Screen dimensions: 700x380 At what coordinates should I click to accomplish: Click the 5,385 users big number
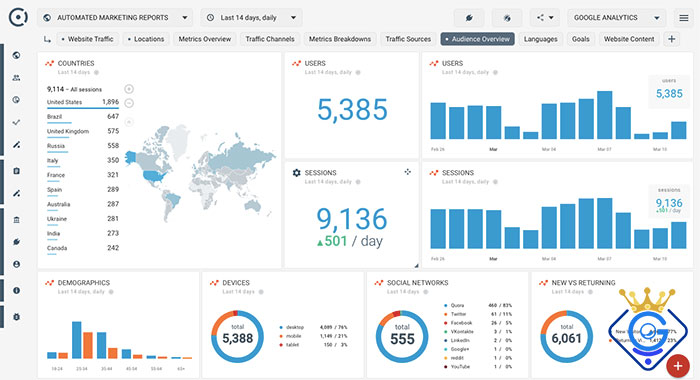point(352,110)
